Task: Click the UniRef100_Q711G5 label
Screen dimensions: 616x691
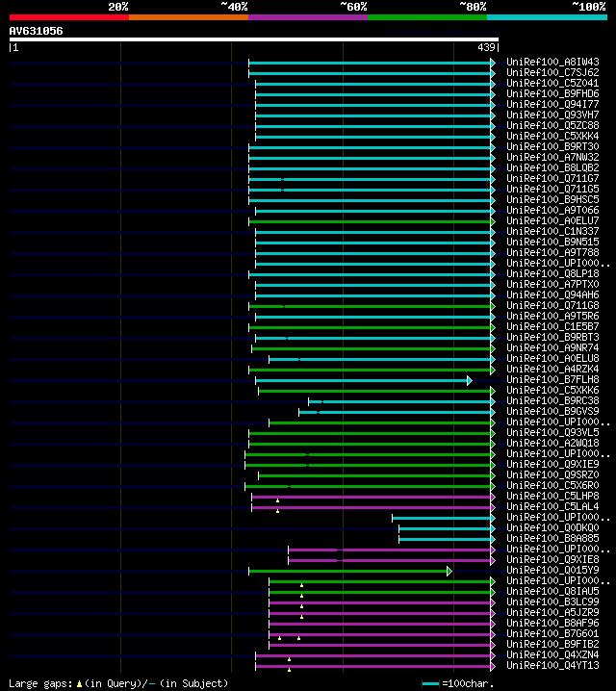Action: click(552, 189)
